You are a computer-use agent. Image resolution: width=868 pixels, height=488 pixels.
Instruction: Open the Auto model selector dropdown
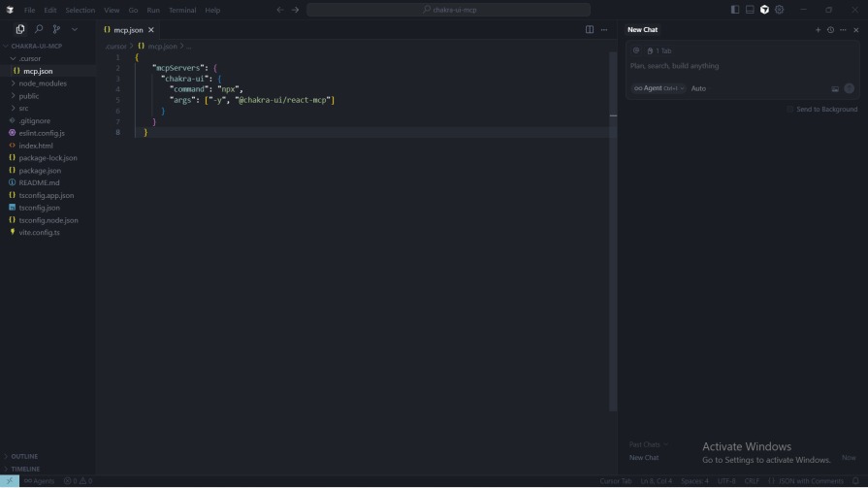[700, 88]
